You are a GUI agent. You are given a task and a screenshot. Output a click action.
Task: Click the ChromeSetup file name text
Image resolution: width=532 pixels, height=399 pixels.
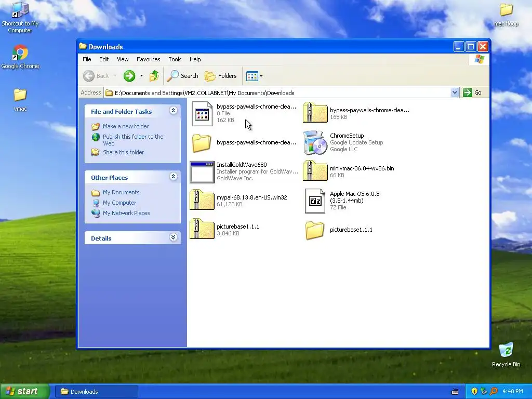point(347,136)
